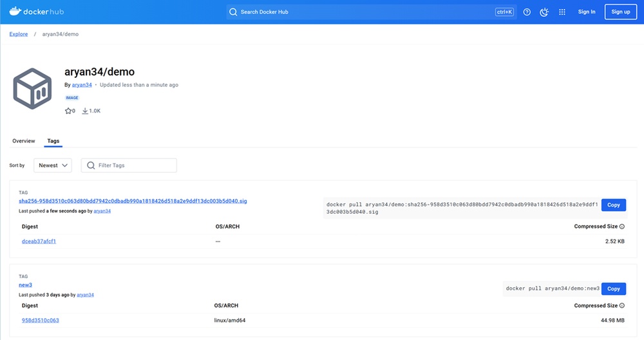Screen dimensions: 644x340
Task: Click the download icon showing 1.0K
Action: [x=85, y=111]
